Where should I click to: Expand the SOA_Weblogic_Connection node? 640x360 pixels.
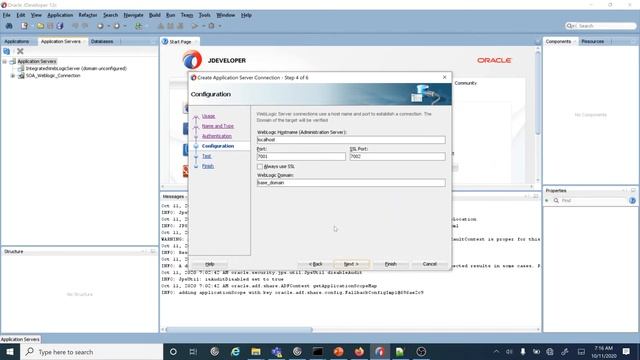[x=12, y=76]
